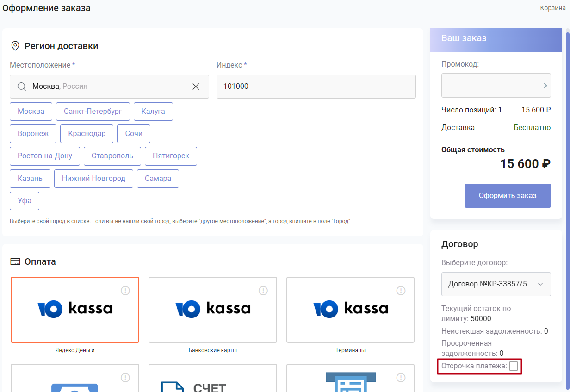Image resolution: width=570 pixels, height=392 pixels.
Task: Click the map pin icon near Регион доставки
Action: pos(15,46)
